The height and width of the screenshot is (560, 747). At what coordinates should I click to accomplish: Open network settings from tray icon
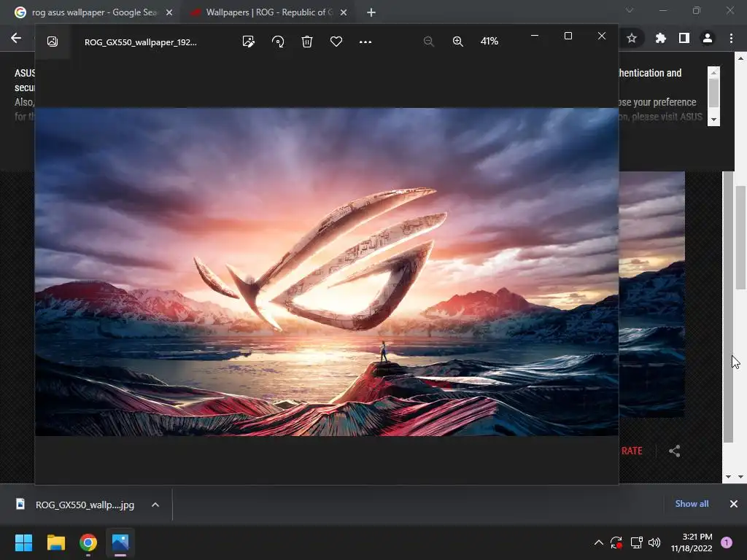coord(636,542)
